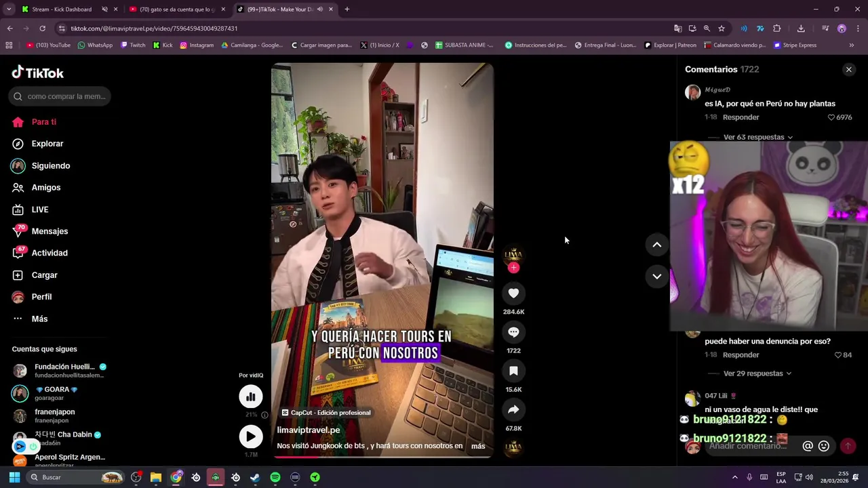
Task: Open Windows Start menu
Action: pos(14,477)
